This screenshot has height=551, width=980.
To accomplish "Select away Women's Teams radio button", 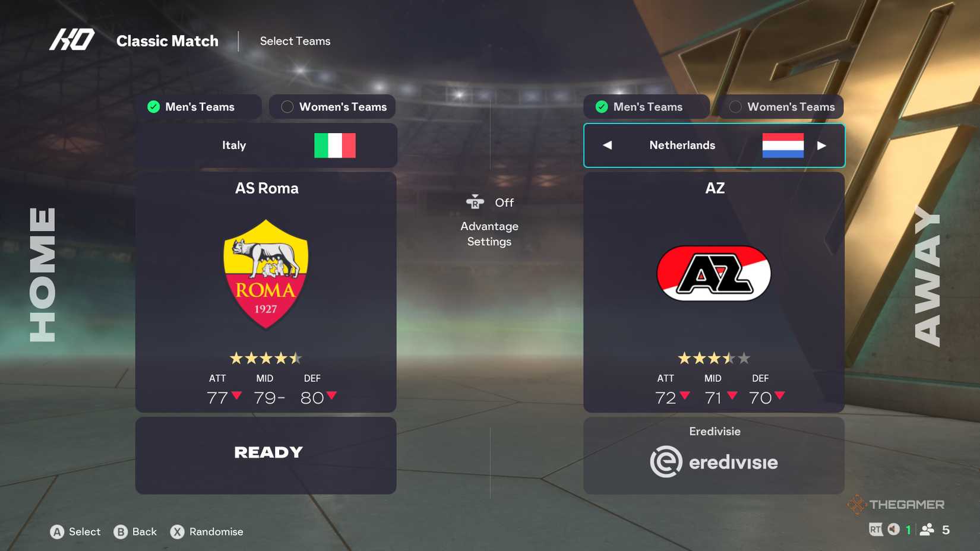I will click(735, 107).
